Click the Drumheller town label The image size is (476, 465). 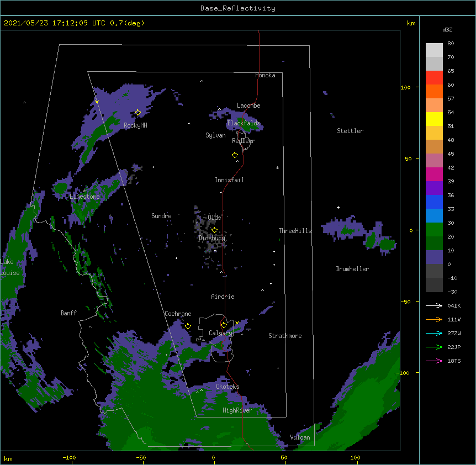(352, 269)
